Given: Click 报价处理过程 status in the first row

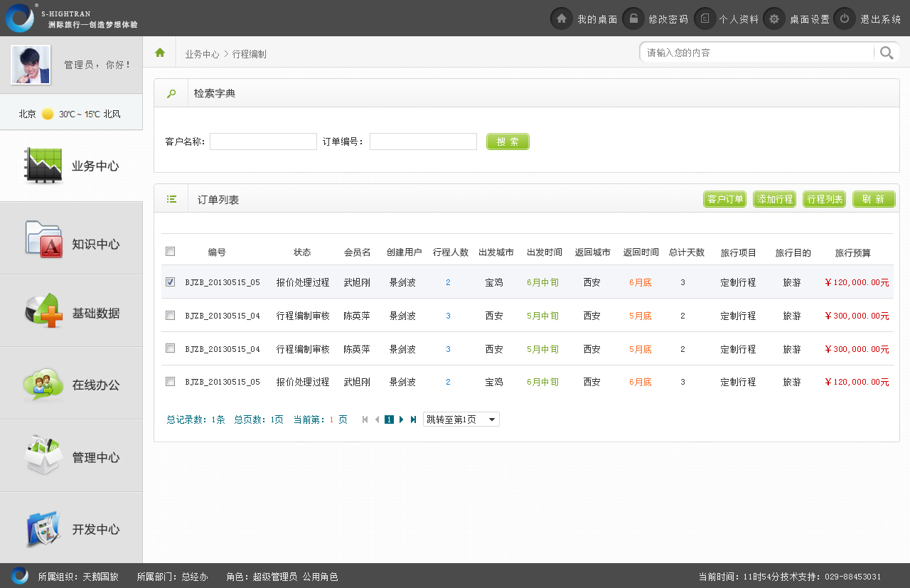Looking at the screenshot, I should [303, 282].
